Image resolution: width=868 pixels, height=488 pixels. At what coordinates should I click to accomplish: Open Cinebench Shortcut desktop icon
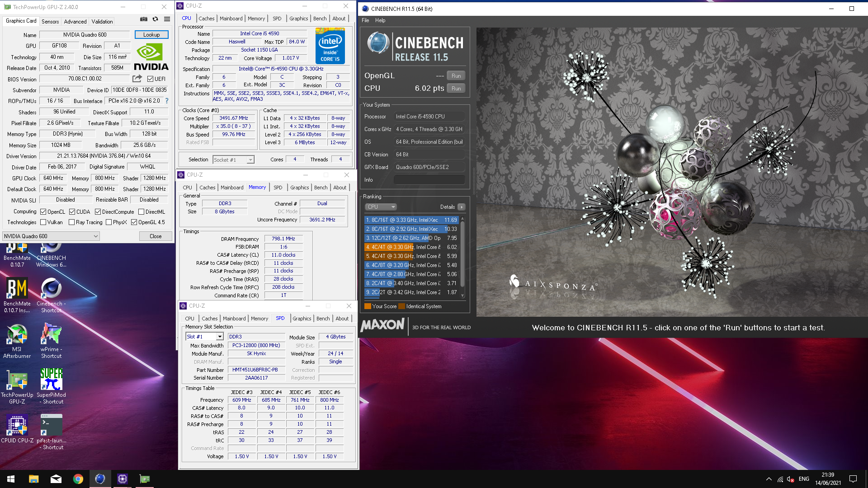[51, 295]
